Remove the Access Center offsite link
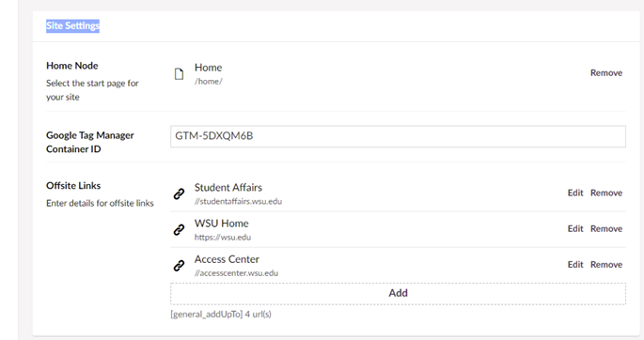The image size is (644, 340). click(x=606, y=265)
